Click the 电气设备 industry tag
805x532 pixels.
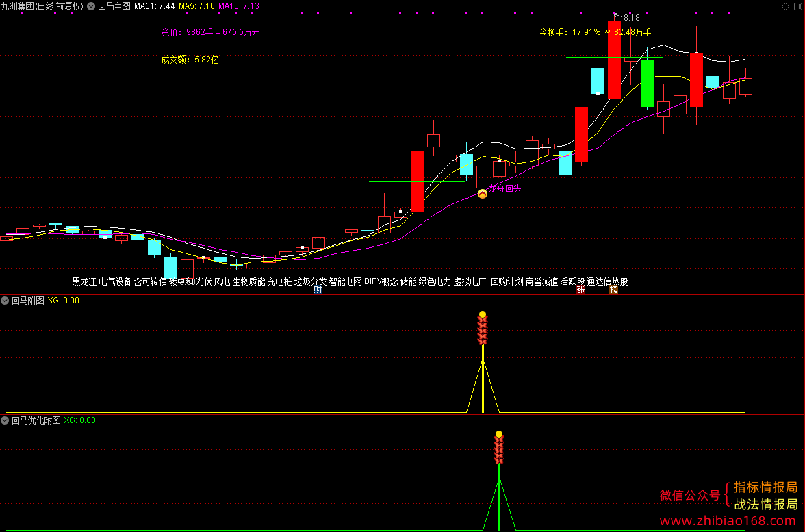point(115,281)
